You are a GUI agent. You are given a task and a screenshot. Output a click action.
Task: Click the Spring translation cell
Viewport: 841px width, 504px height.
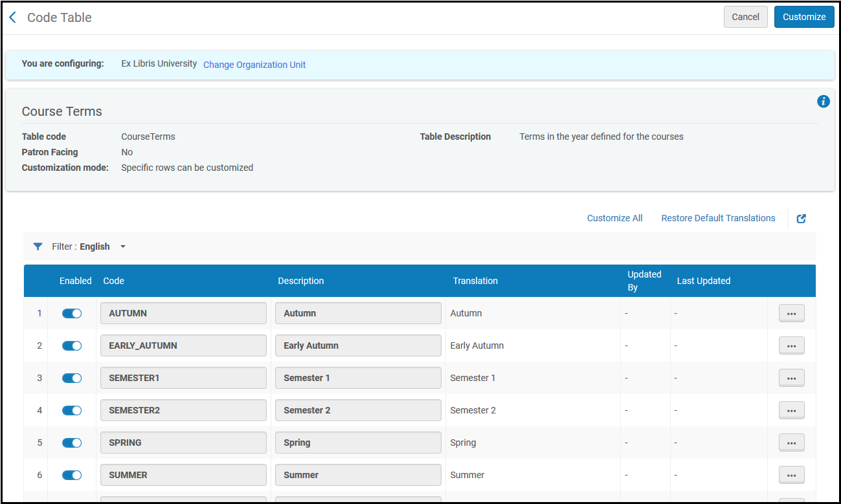(533, 443)
